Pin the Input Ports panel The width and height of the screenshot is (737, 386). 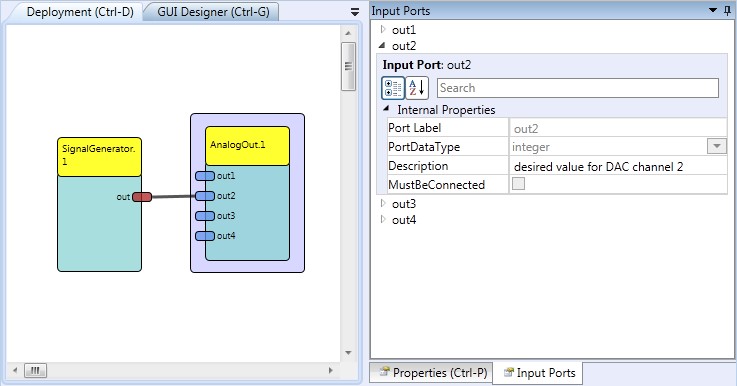[x=728, y=11]
